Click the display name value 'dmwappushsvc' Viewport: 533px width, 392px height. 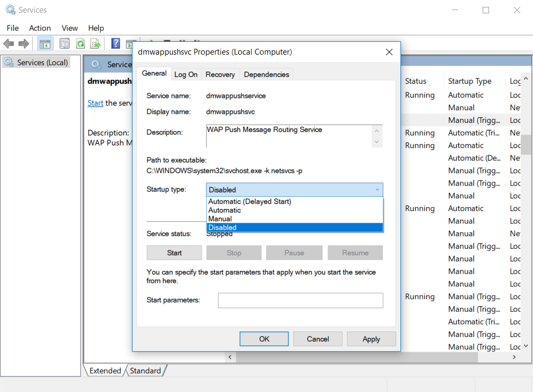pos(230,111)
